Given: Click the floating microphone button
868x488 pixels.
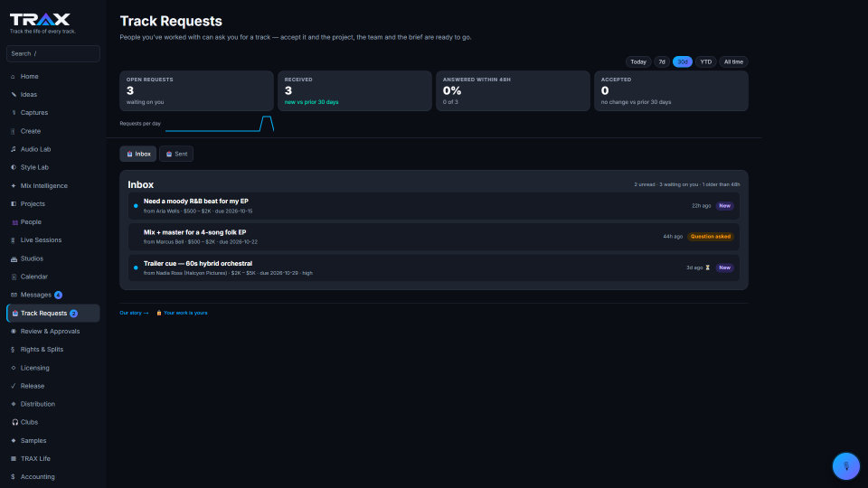Looking at the screenshot, I should pos(846,466).
